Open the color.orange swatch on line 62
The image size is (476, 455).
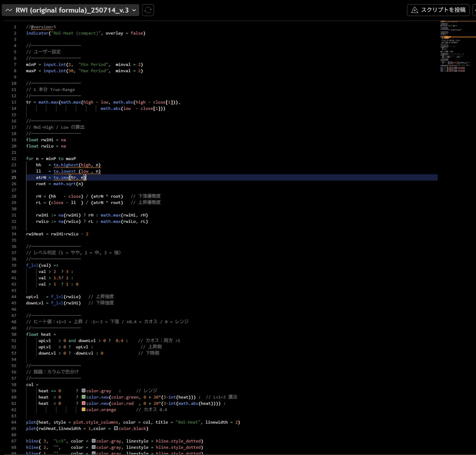tap(83, 409)
